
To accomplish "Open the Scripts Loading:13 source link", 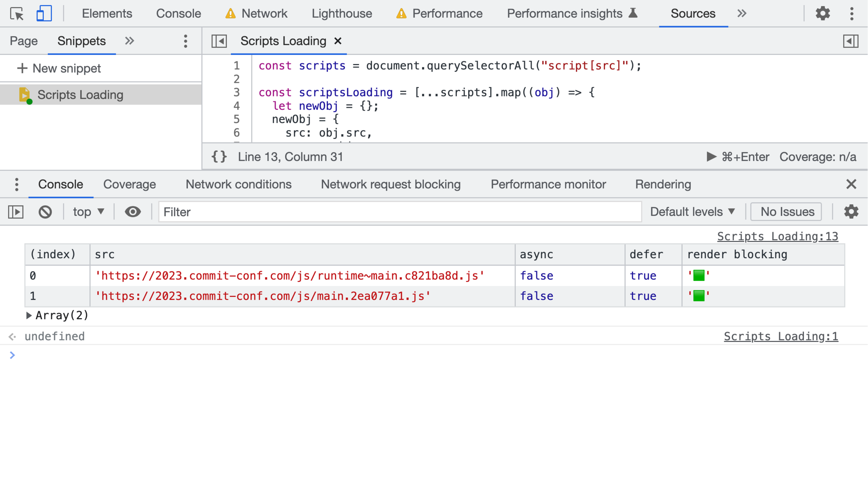I will pyautogui.click(x=777, y=236).
